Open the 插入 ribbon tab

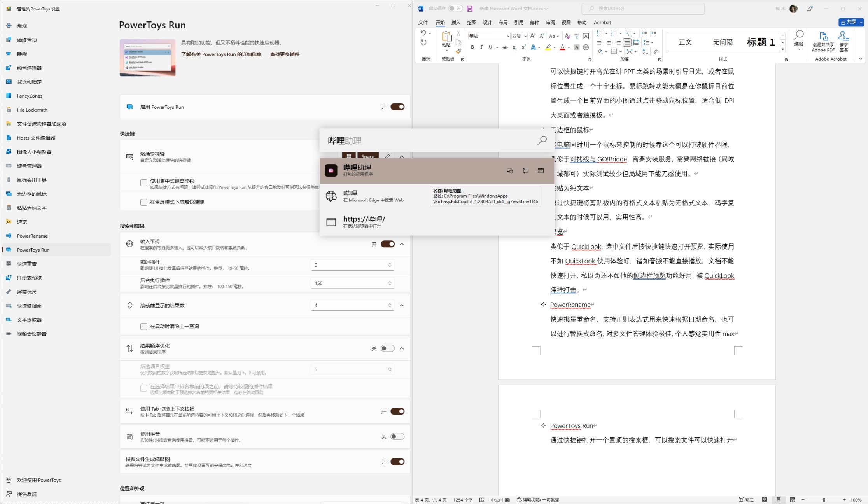[x=456, y=23]
